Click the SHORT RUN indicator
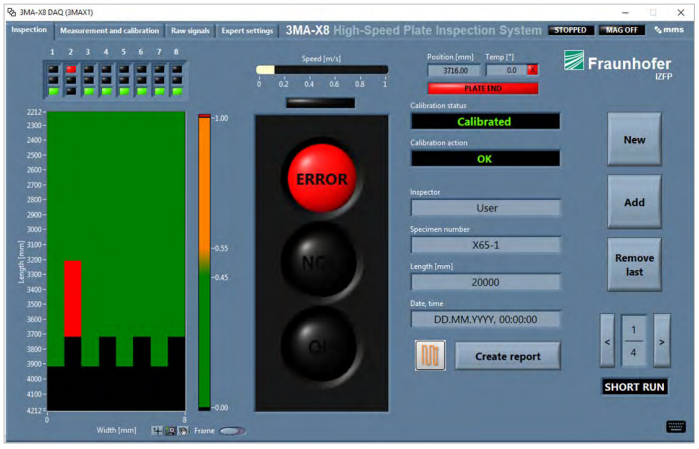699x449 pixels. coord(634,387)
